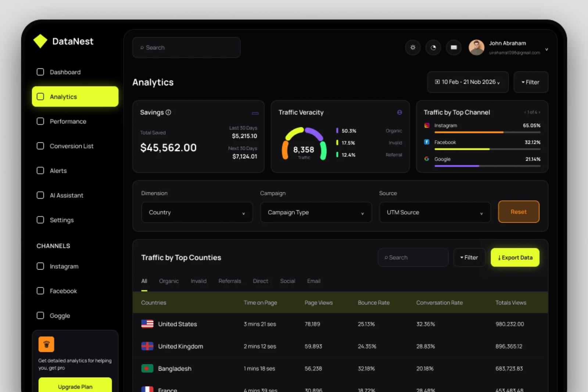Click the DataNest diamond logo
This screenshot has height=392, width=588.
tap(40, 41)
